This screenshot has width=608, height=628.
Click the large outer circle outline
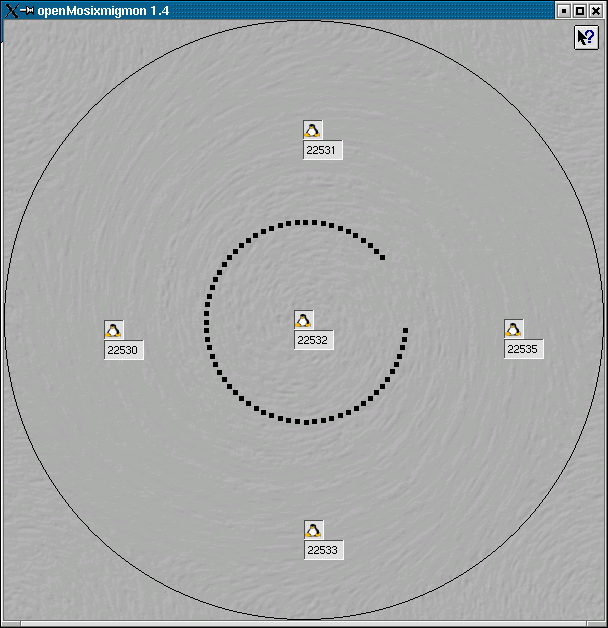point(304,21)
